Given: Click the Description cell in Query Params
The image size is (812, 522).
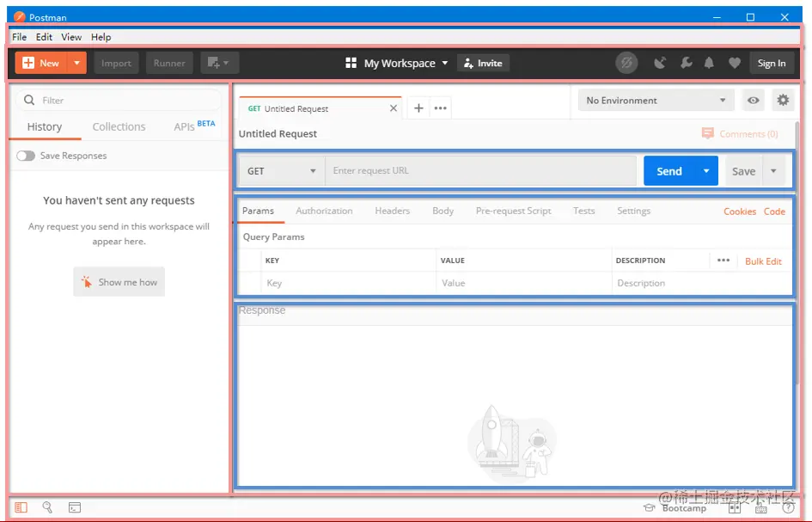Looking at the screenshot, I should (702, 283).
